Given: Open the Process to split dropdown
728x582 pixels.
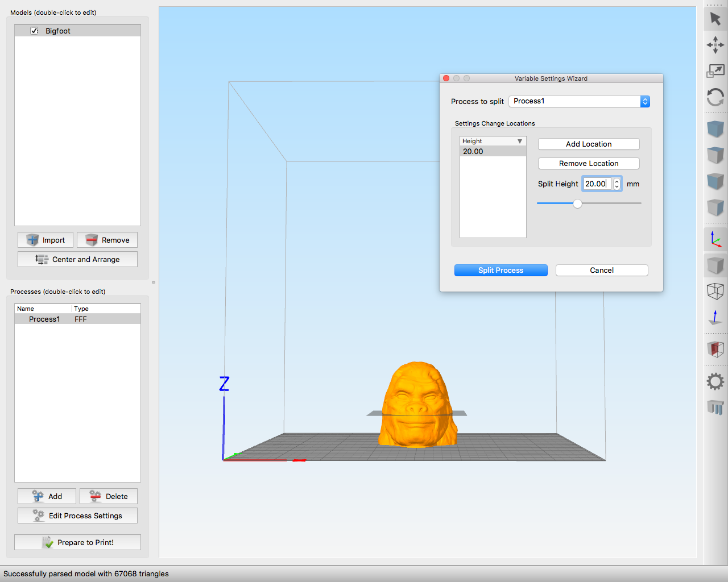Looking at the screenshot, I should click(x=579, y=101).
